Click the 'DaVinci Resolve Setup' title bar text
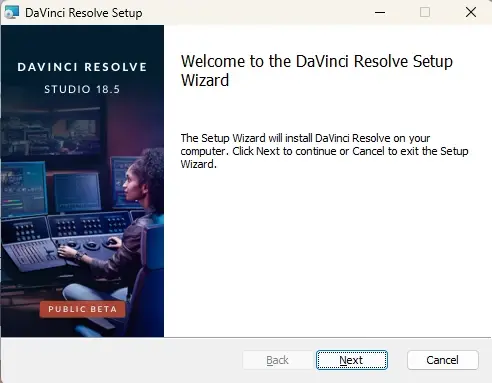The image size is (492, 383). 84,13
